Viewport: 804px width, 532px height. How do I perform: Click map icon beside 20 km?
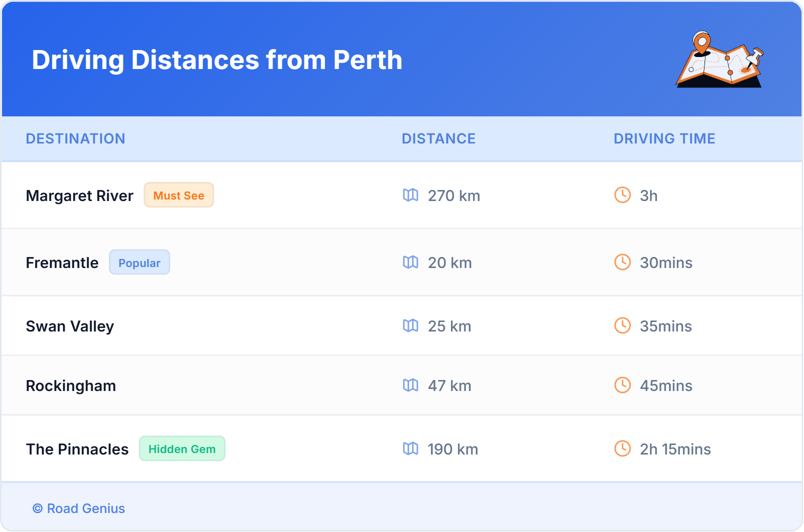tap(410, 262)
